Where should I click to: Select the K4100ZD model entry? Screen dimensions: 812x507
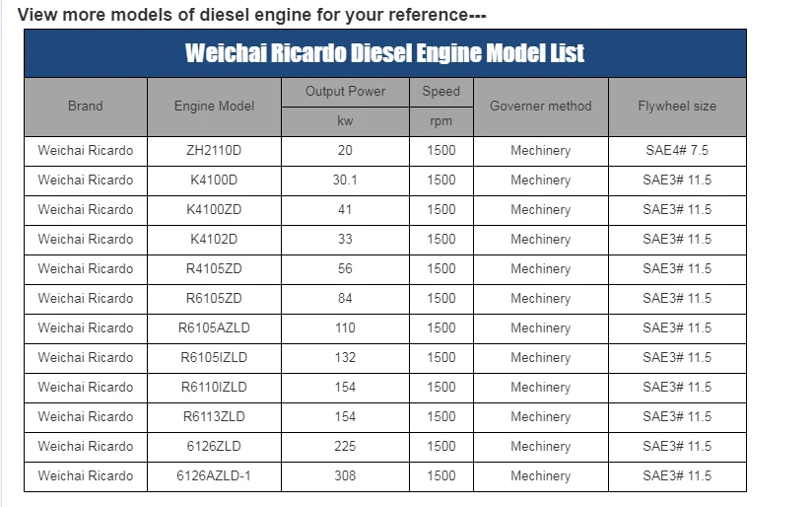(x=215, y=210)
